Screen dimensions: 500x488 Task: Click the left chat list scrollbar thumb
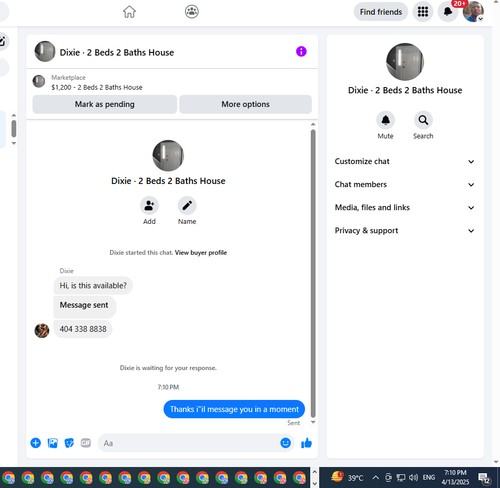[14, 128]
